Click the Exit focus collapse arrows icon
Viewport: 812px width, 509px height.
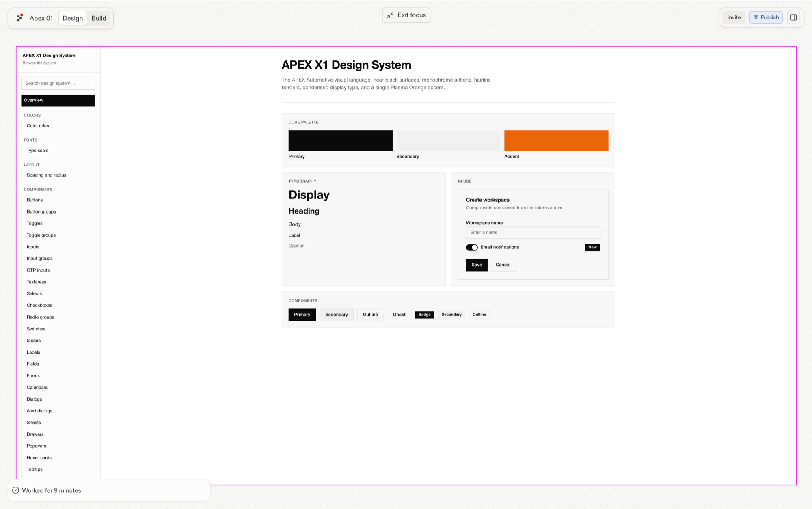(x=390, y=15)
